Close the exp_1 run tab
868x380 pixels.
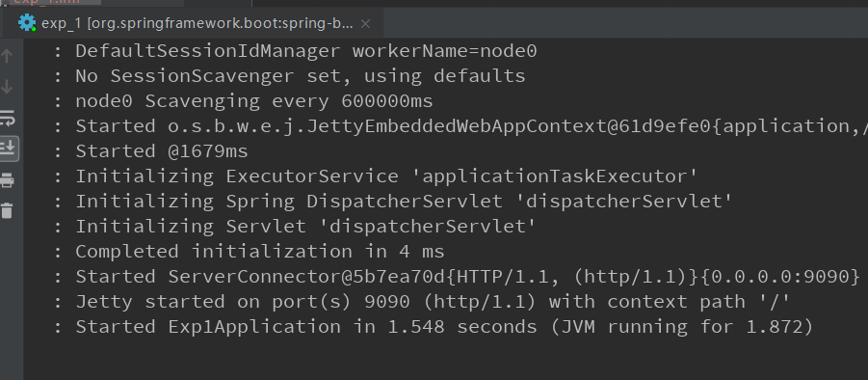pyautogui.click(x=365, y=24)
